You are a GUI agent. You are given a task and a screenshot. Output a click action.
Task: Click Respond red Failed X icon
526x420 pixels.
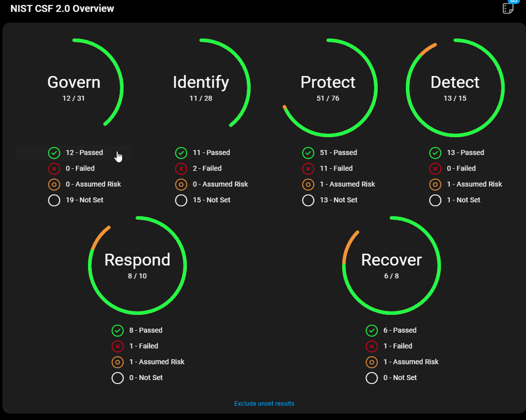[118, 346]
